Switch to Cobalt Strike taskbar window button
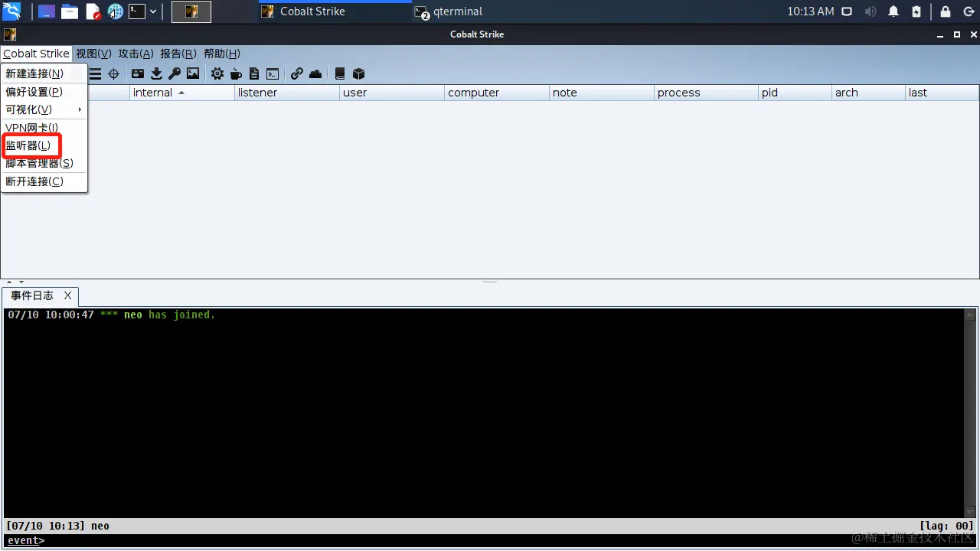The width and height of the screenshot is (980, 551). pyautogui.click(x=335, y=11)
